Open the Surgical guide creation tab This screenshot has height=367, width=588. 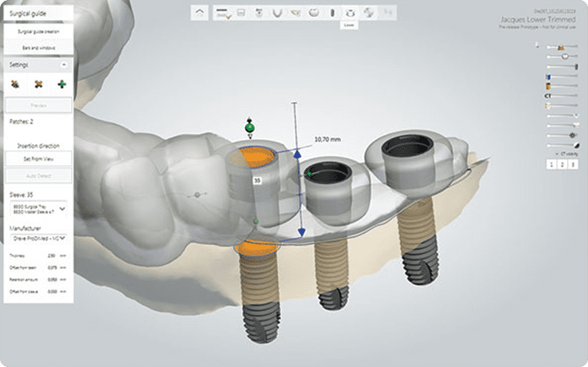[37, 32]
